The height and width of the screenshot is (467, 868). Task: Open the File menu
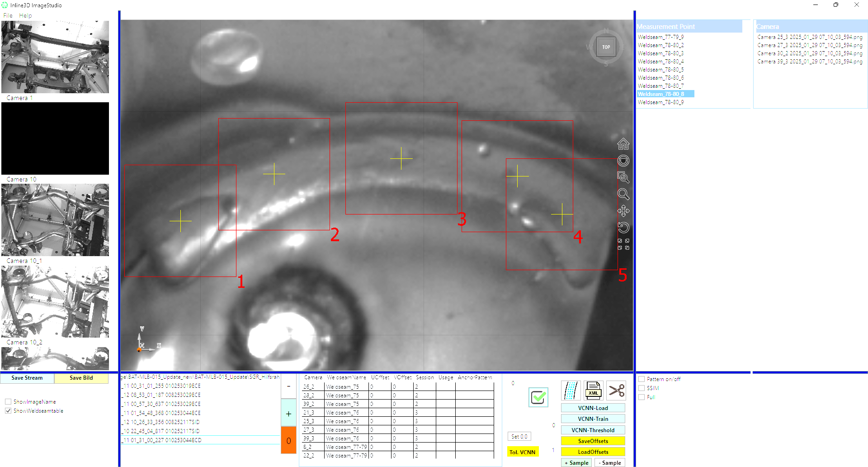[8, 15]
